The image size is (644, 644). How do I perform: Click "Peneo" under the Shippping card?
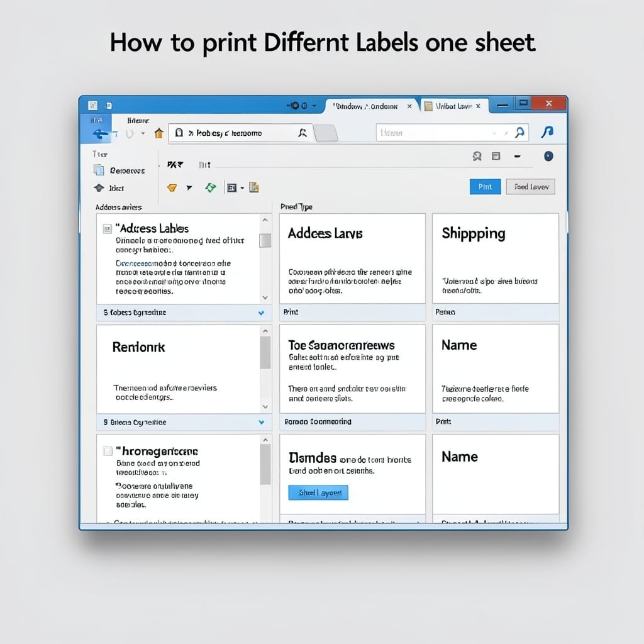(445, 312)
